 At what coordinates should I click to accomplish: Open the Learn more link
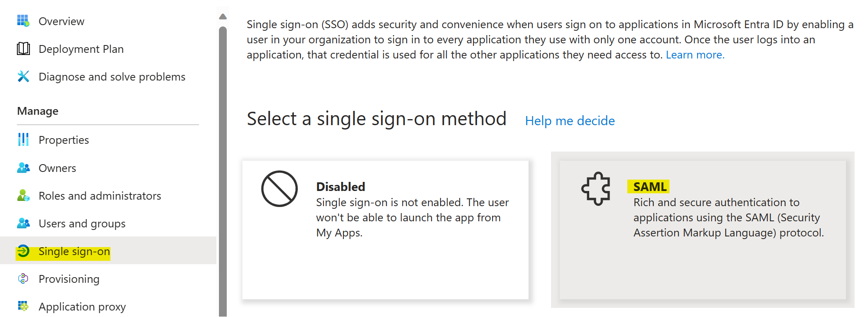[695, 55]
